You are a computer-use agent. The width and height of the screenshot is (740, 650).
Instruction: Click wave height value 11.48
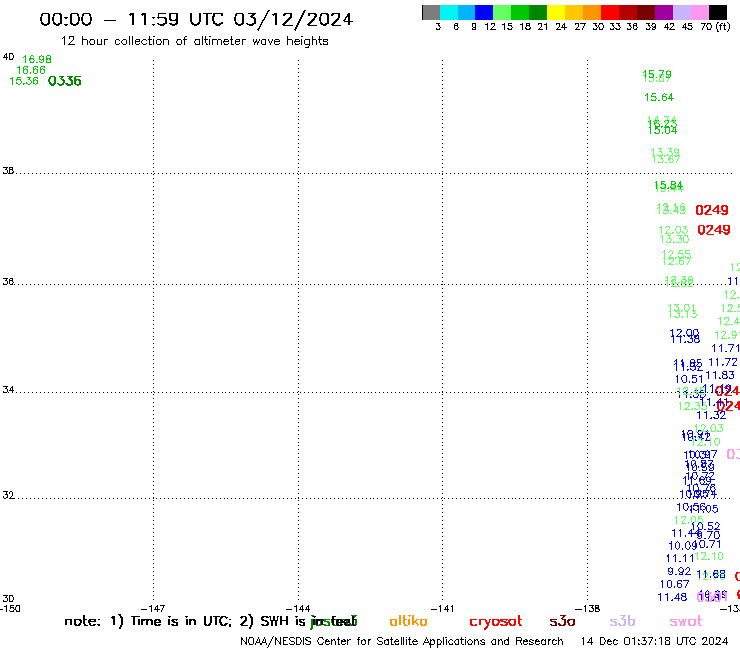tap(672, 598)
